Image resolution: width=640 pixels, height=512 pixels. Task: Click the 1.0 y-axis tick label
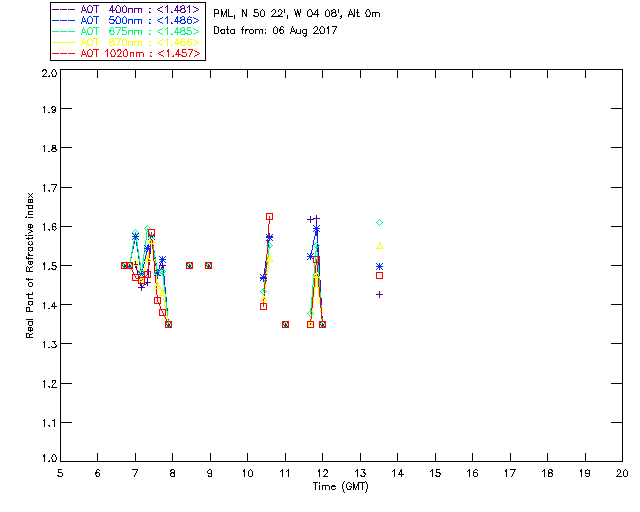(x=49, y=458)
